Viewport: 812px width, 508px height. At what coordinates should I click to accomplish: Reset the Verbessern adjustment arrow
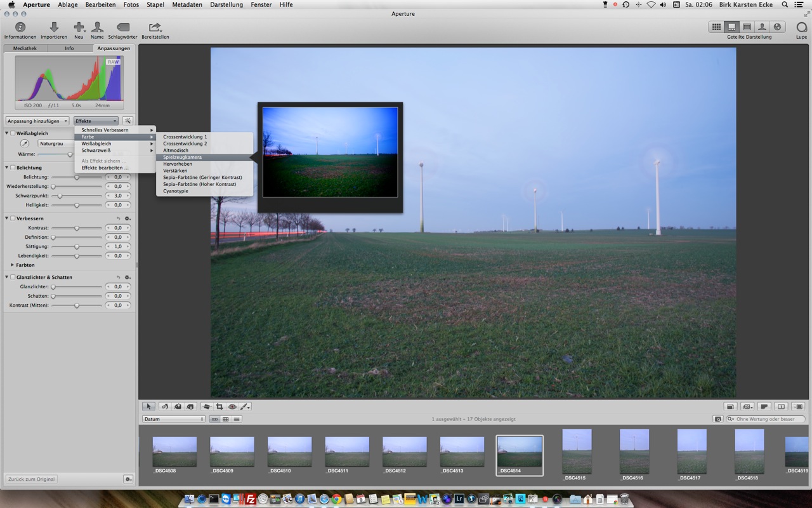tap(118, 218)
